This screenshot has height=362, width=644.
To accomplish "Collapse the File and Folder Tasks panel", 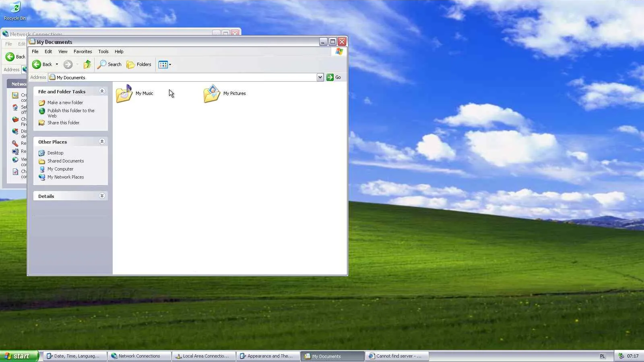I will click(x=102, y=91).
